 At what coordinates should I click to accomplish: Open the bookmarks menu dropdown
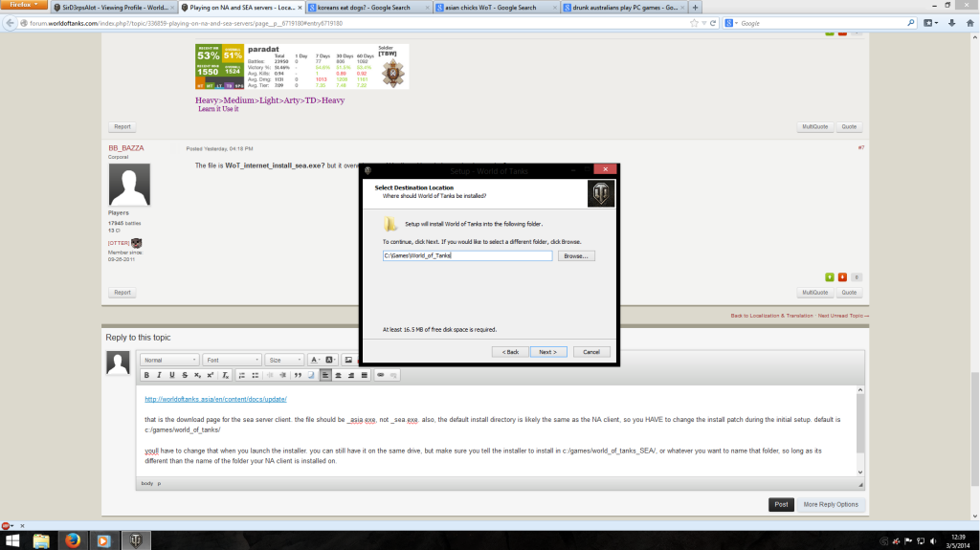[930, 23]
